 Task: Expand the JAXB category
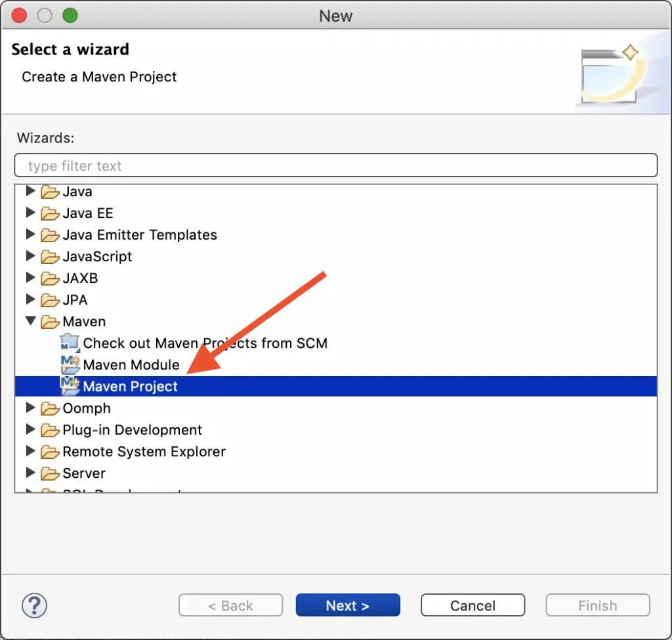(30, 278)
